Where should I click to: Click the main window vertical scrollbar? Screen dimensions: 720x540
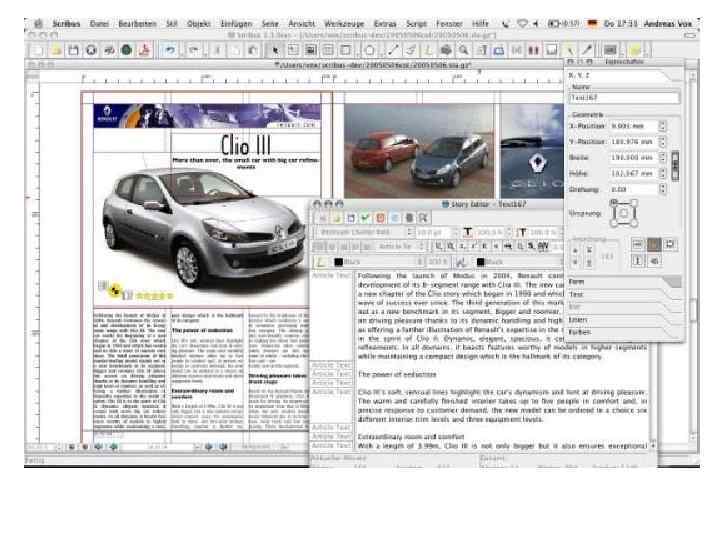(693, 255)
